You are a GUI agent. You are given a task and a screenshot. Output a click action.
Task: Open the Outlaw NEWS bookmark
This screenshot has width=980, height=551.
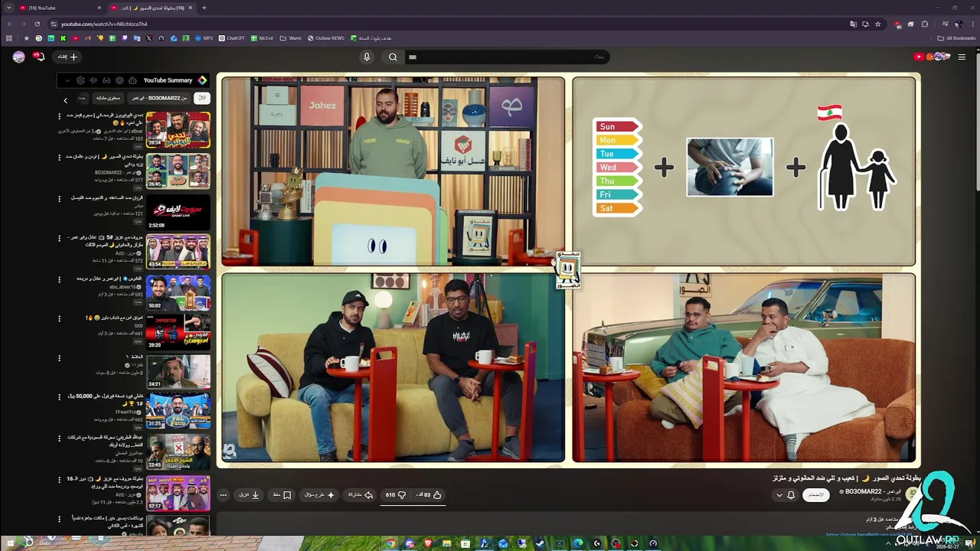pos(326,38)
